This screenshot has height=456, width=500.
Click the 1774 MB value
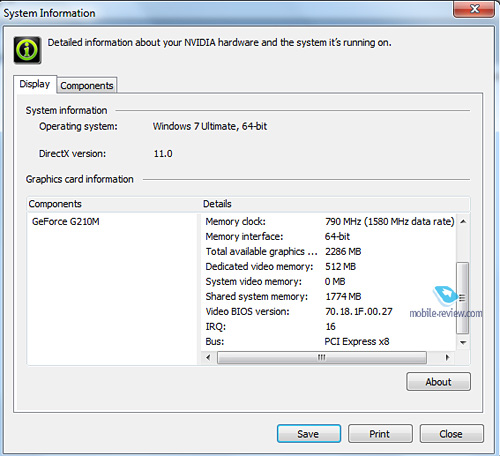click(343, 297)
